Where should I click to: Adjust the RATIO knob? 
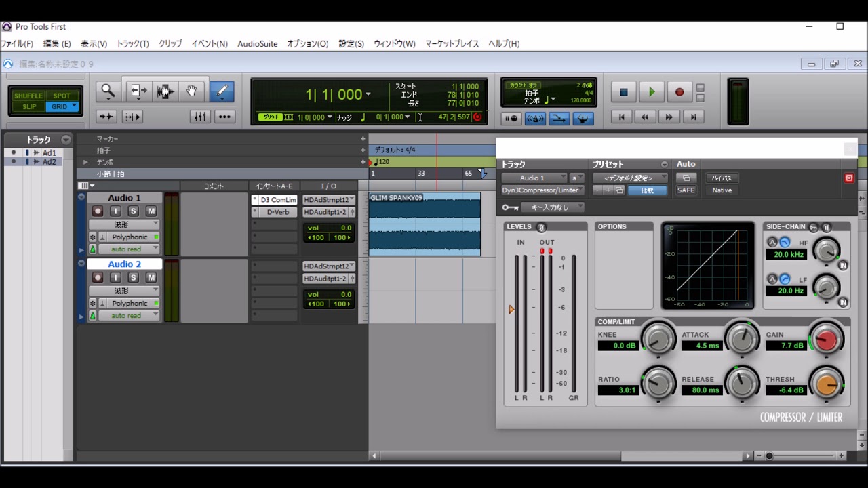coord(658,384)
